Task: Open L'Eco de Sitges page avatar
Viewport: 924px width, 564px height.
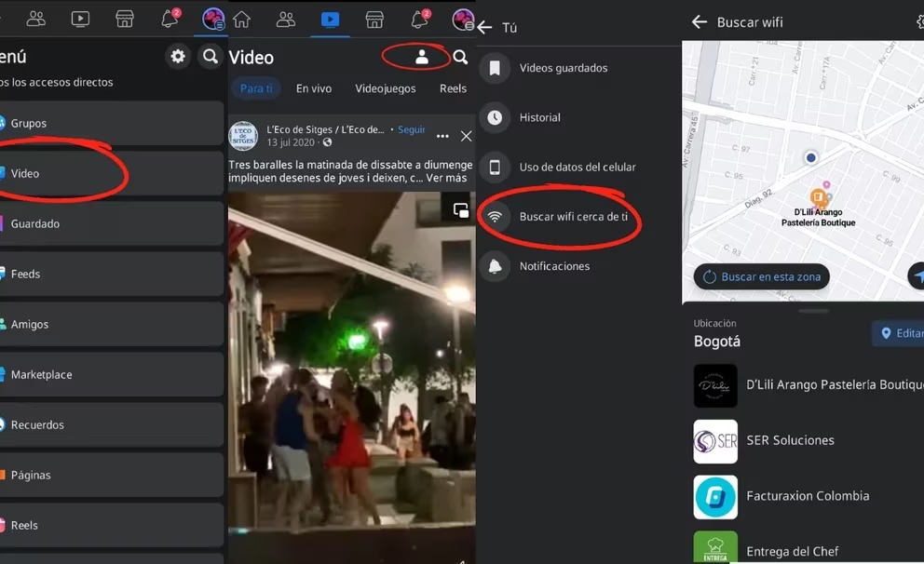Action: coord(243,136)
